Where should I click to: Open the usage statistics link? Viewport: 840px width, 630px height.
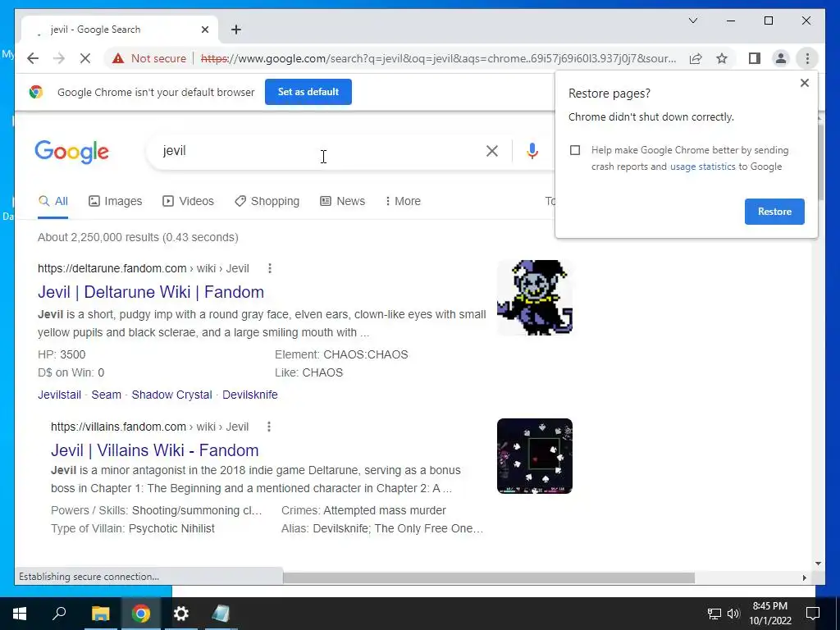point(702,167)
